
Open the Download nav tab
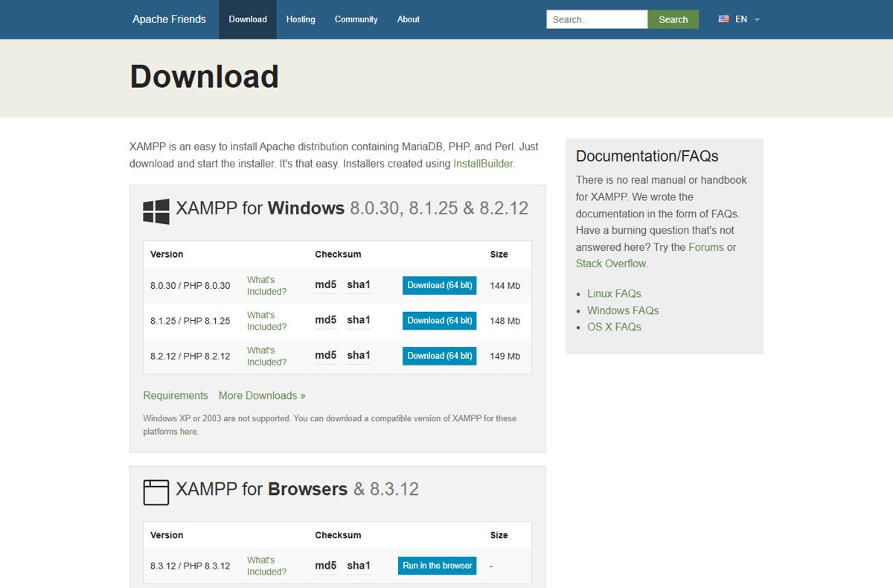248,19
